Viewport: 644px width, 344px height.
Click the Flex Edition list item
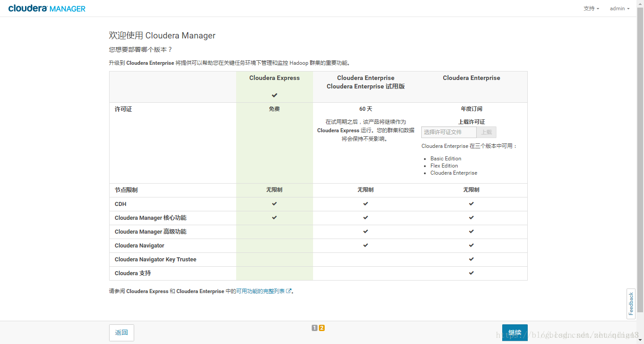coord(444,166)
